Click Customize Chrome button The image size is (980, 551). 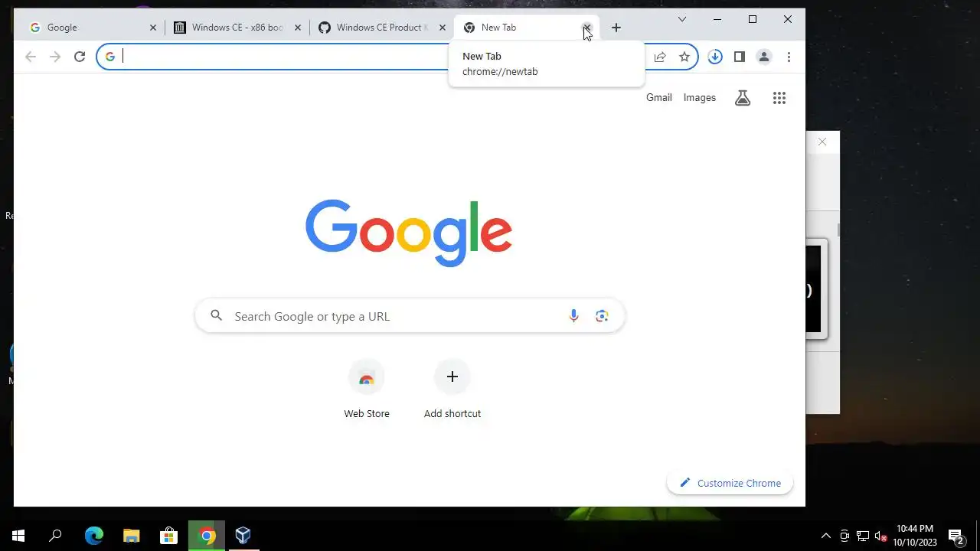(x=730, y=483)
